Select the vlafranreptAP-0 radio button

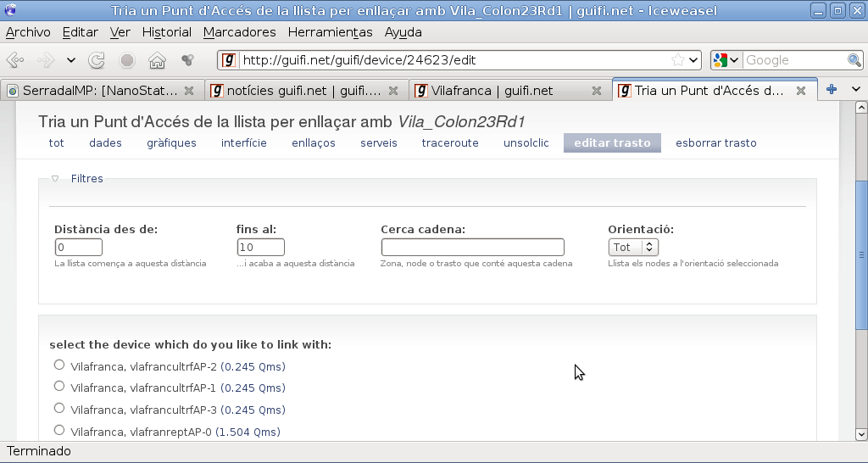59,431
